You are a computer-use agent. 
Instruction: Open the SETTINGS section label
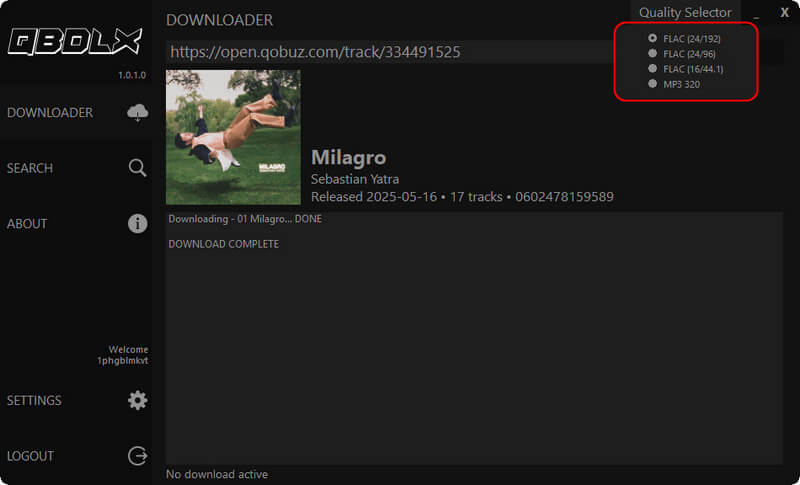pyautogui.click(x=34, y=400)
